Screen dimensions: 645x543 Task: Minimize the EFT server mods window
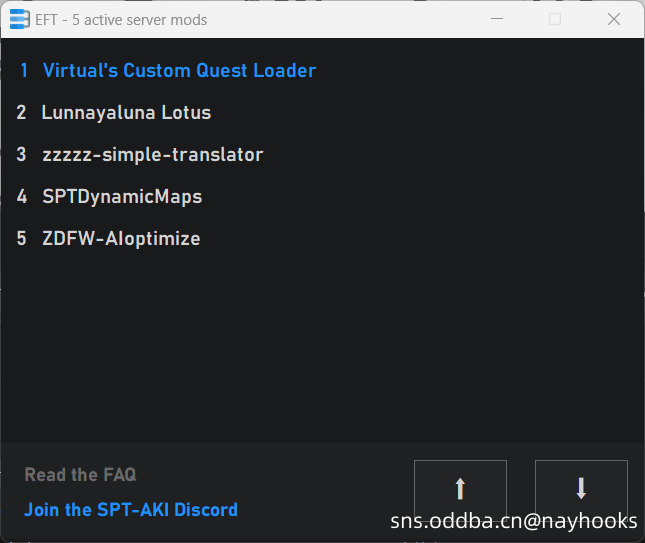[x=497, y=19]
